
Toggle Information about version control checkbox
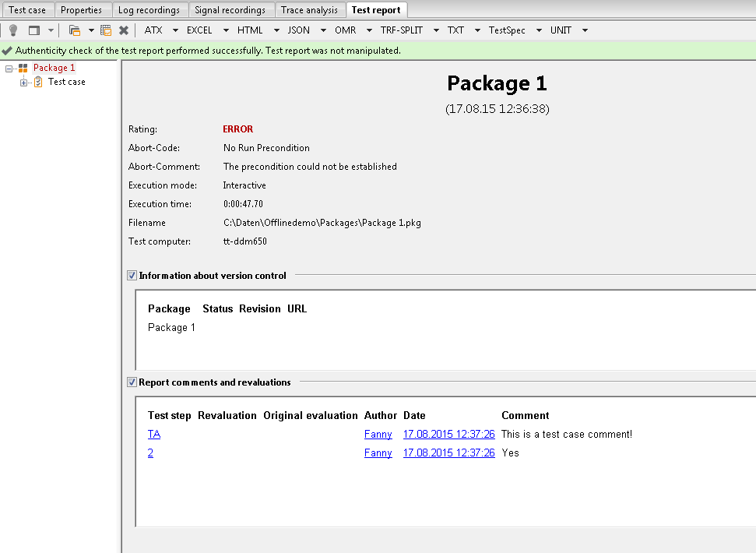tap(132, 275)
